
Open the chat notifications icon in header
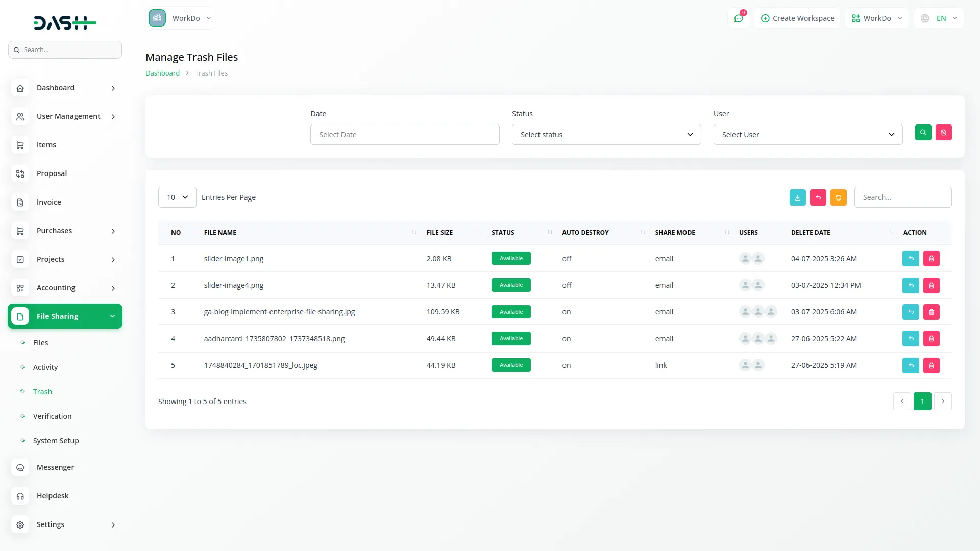pos(739,18)
